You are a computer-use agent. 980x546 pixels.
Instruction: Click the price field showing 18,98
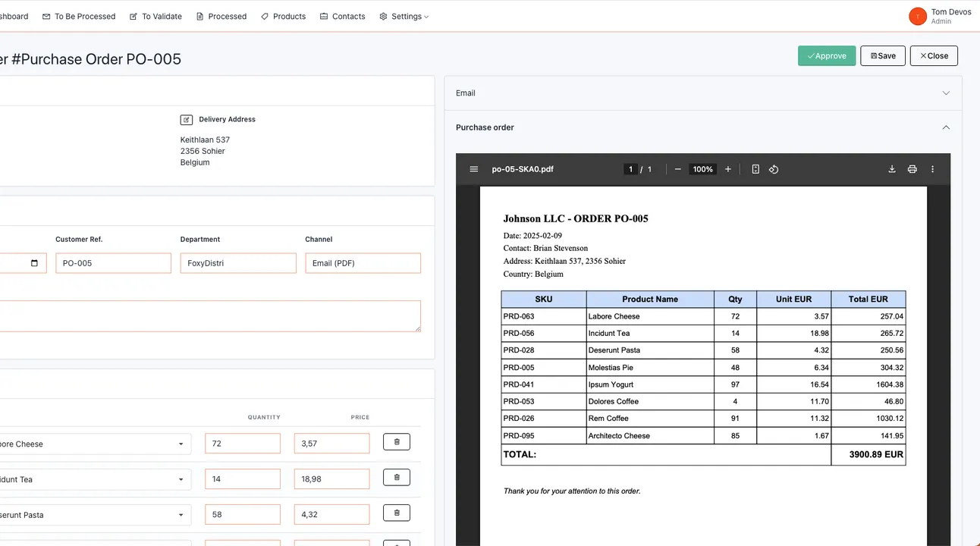coord(331,479)
